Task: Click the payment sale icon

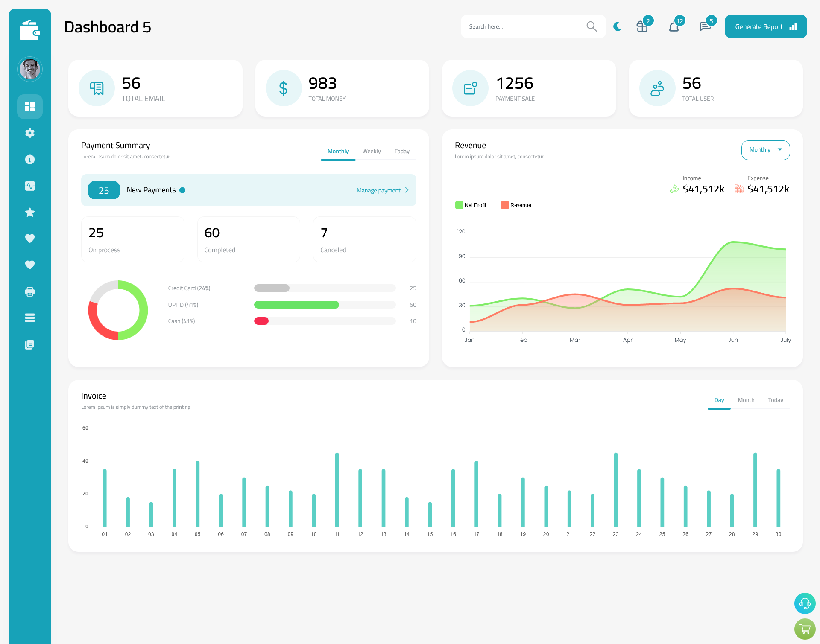Action: coord(470,87)
